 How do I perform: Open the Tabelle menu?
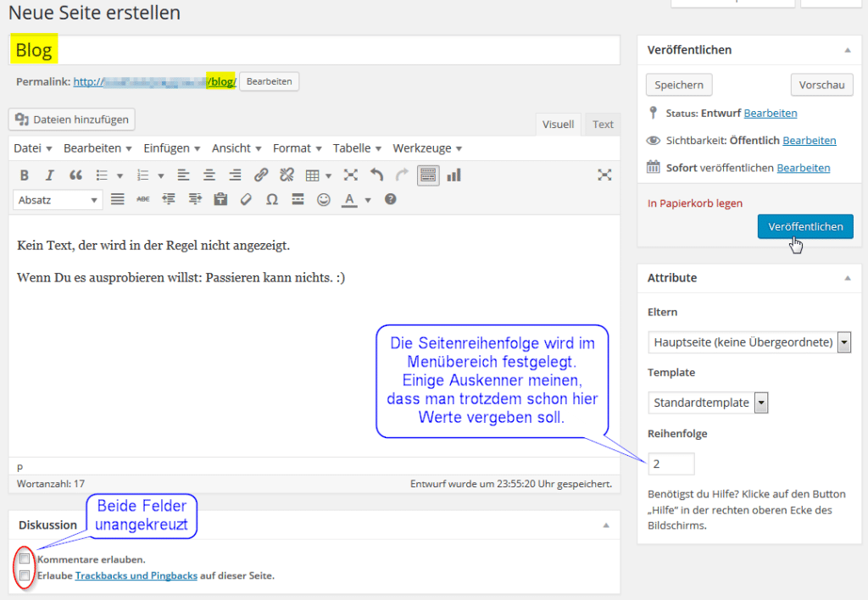click(x=353, y=147)
